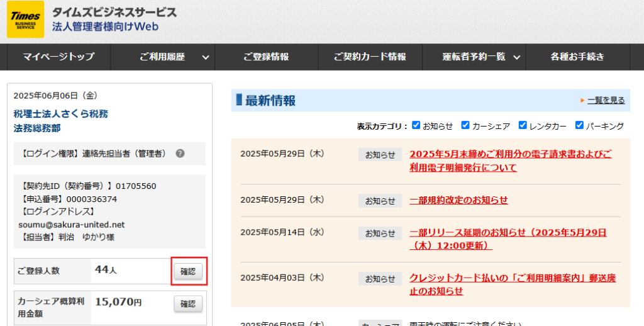644x326 pixels.
Task: Uncheck the お知らせ category checkbox
Action: [x=416, y=125]
